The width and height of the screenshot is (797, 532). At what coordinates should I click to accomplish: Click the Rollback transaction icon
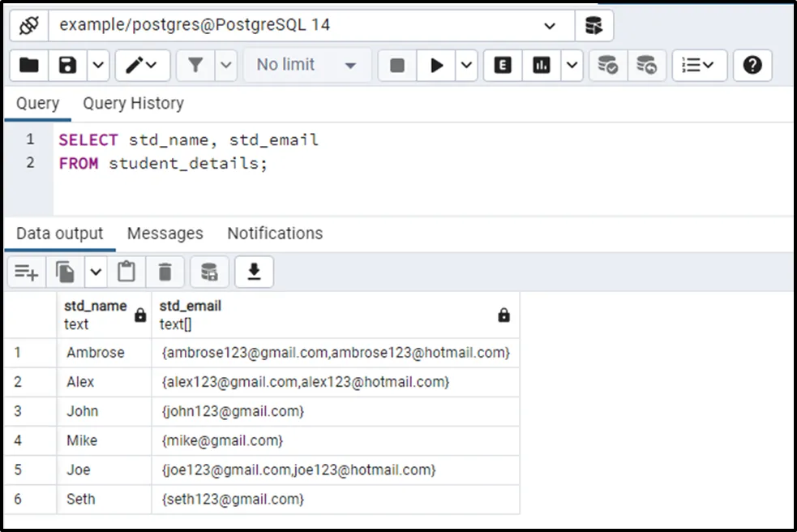pyautogui.click(x=646, y=66)
